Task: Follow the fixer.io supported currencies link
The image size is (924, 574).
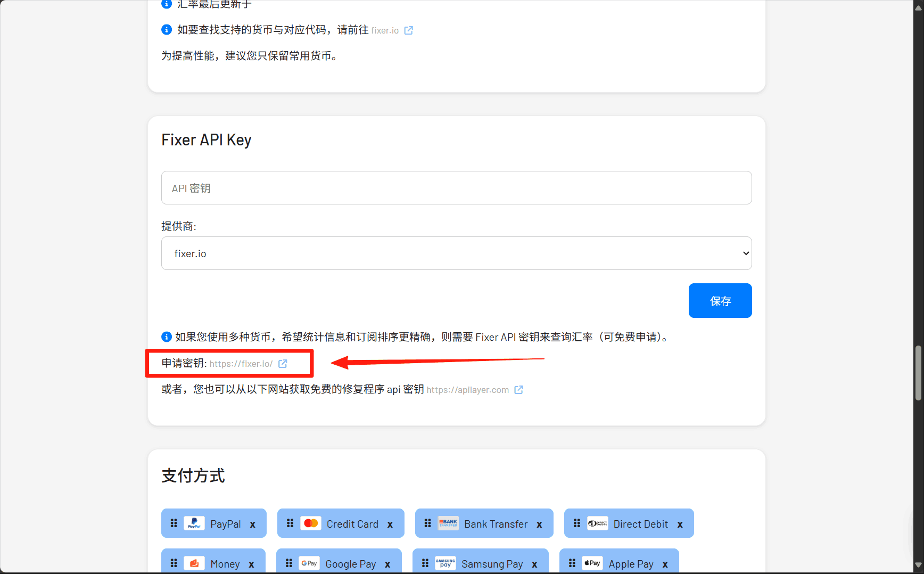Action: pos(385,30)
